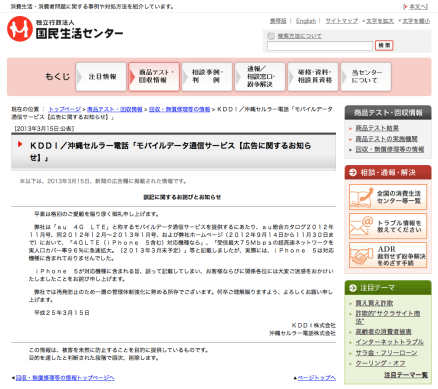The height and width of the screenshot is (389, 438).
Task: Go to トップページ breadcrumb link
Action: coord(64,109)
